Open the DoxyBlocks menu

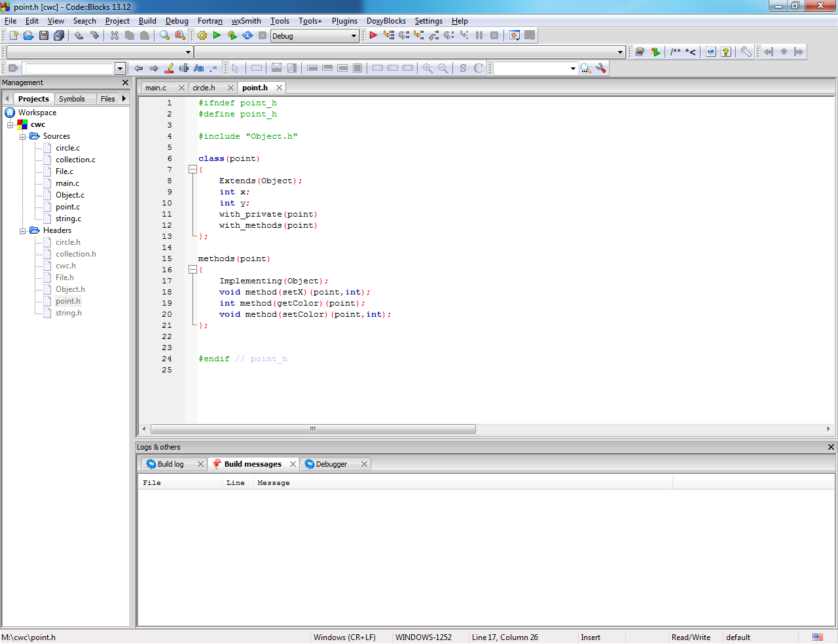pyautogui.click(x=386, y=21)
